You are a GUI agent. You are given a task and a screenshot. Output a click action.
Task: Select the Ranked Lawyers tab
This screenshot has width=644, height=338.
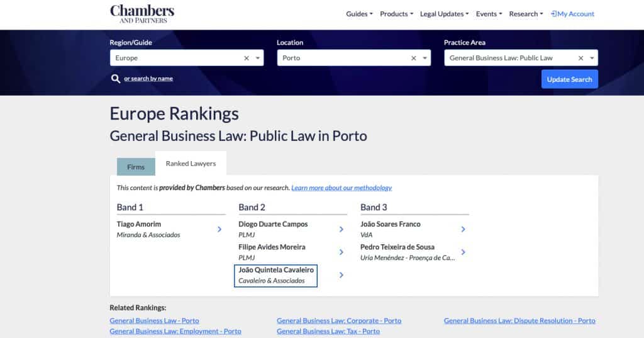[191, 163]
